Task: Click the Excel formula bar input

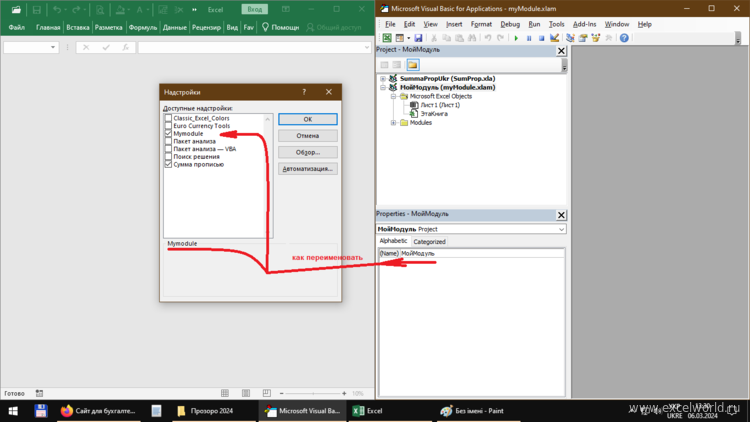Action: coord(251,47)
